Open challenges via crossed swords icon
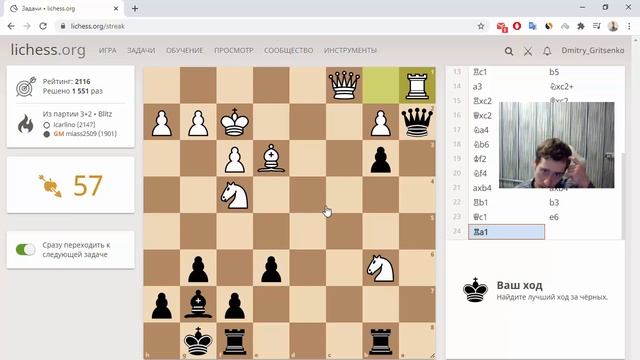This screenshot has width=640, height=360. click(528, 51)
